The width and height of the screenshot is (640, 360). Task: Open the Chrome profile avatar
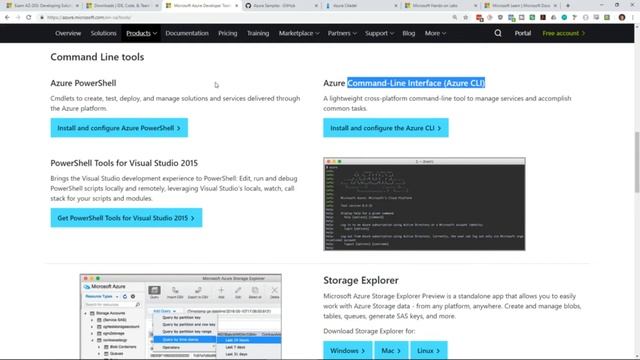622,18
